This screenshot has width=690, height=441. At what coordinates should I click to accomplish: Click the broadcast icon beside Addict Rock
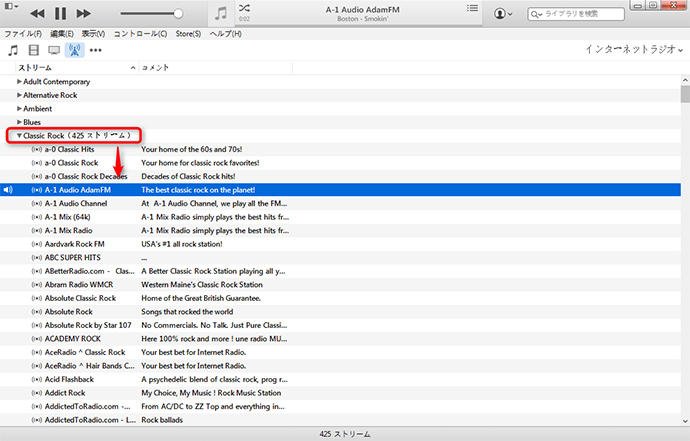[37, 393]
